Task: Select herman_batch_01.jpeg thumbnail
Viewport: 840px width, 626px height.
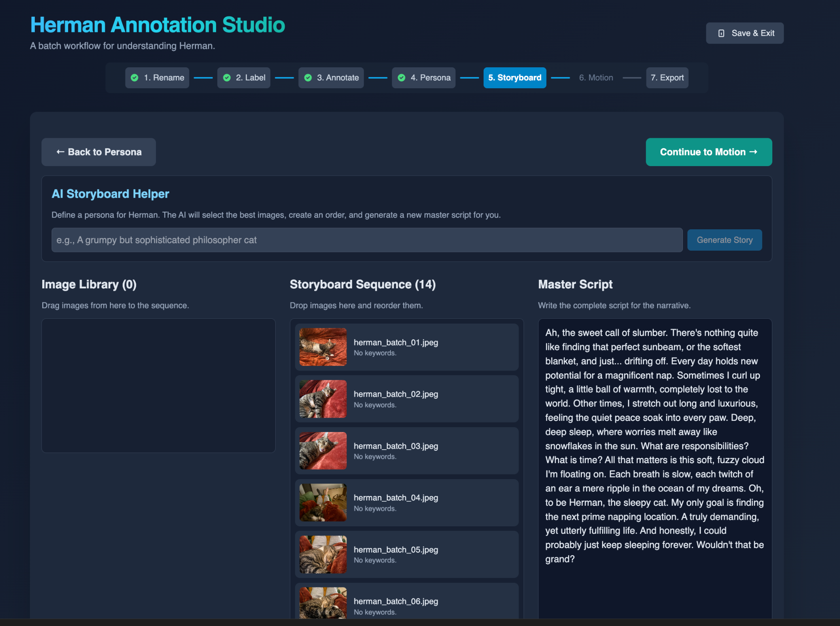Action: point(323,347)
